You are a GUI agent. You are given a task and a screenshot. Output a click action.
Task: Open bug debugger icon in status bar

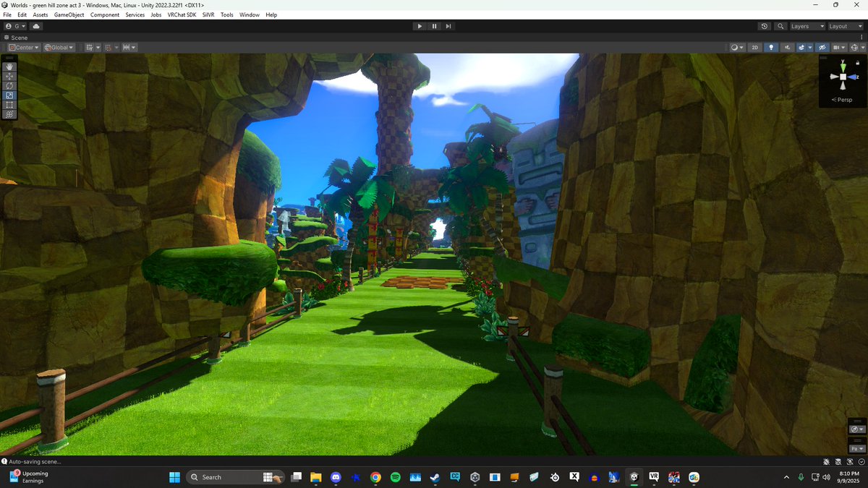(x=827, y=461)
